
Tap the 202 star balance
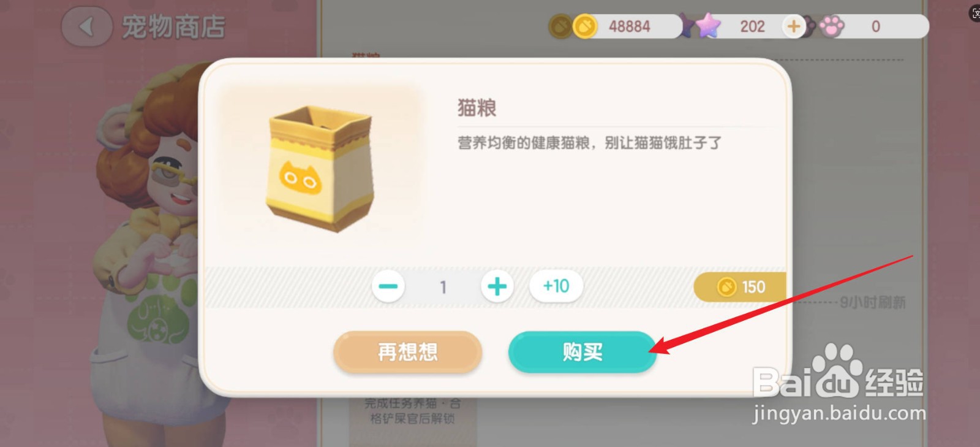[752, 26]
